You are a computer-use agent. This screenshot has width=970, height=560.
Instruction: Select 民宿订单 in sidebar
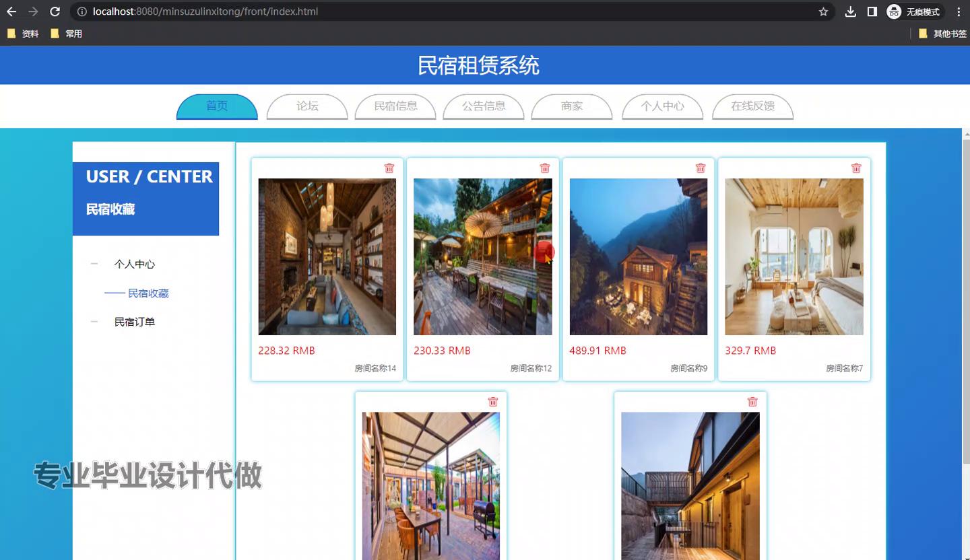135,322
